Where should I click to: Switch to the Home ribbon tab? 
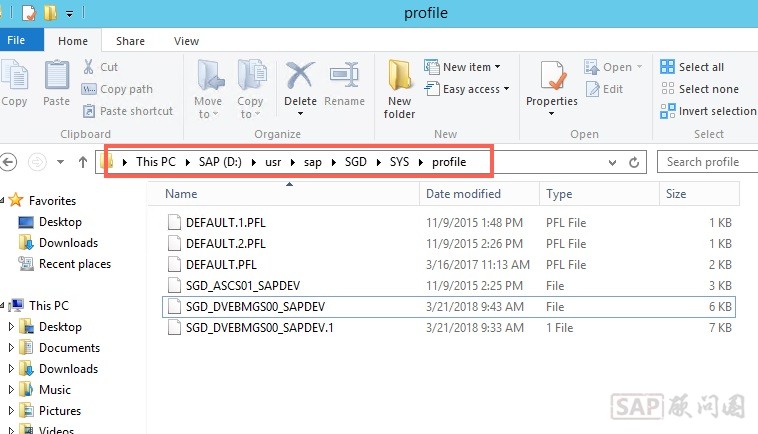coord(73,41)
